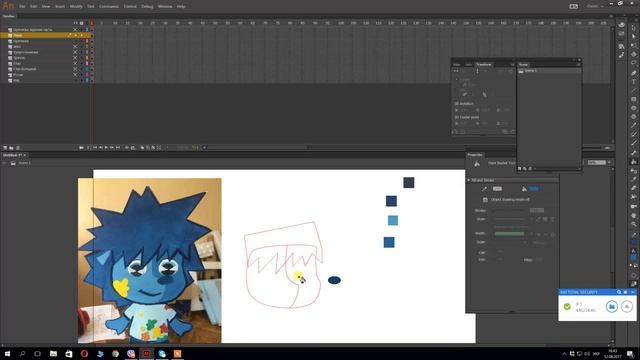
Task: Select the Text tool
Action: pyautogui.click(x=633, y=82)
